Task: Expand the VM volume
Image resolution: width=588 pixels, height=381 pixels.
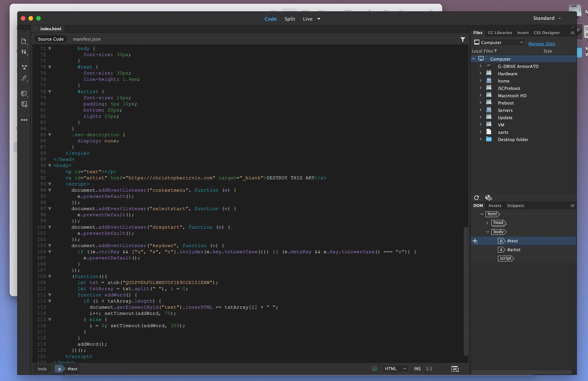Action: 480,125
